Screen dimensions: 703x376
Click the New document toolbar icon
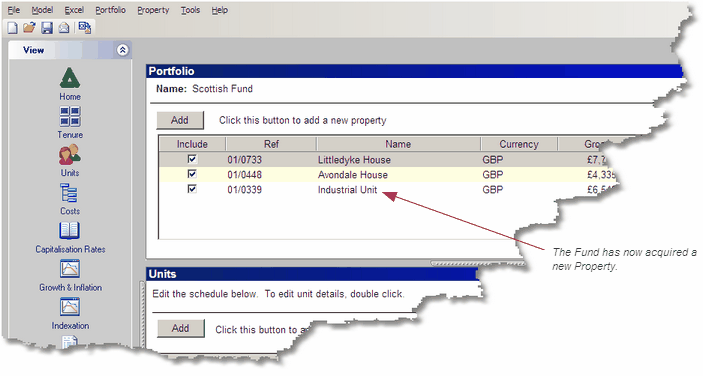pyautogui.click(x=13, y=28)
